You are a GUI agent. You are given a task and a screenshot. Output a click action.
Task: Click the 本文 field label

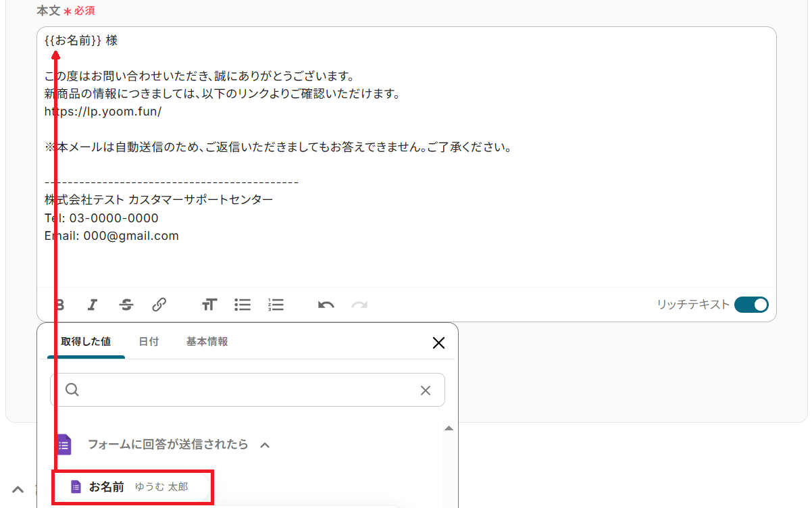point(48,11)
